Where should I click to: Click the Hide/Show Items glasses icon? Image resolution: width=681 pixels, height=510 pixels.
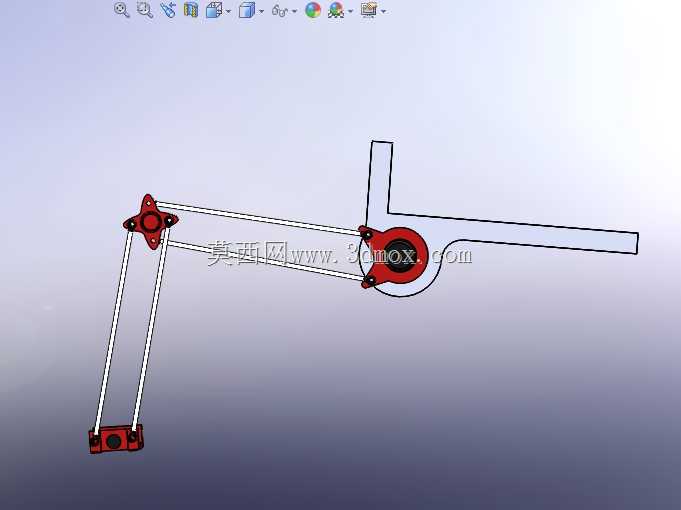coord(280,10)
